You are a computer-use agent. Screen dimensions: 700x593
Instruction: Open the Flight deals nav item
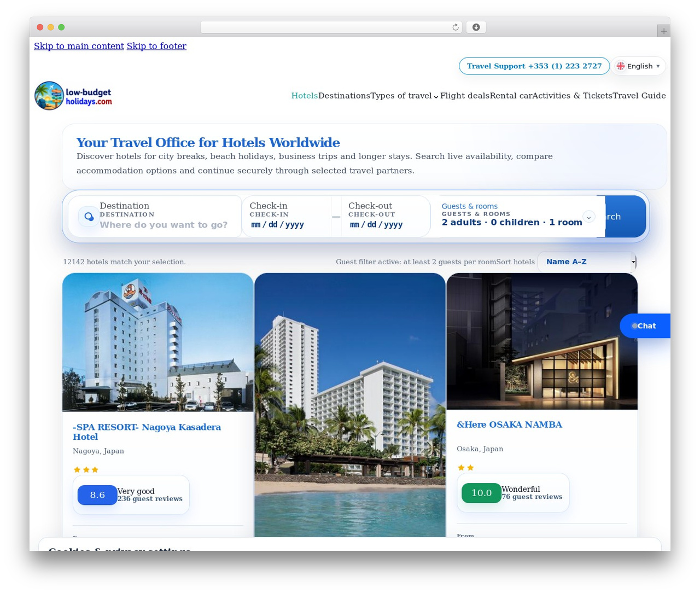[x=465, y=96]
